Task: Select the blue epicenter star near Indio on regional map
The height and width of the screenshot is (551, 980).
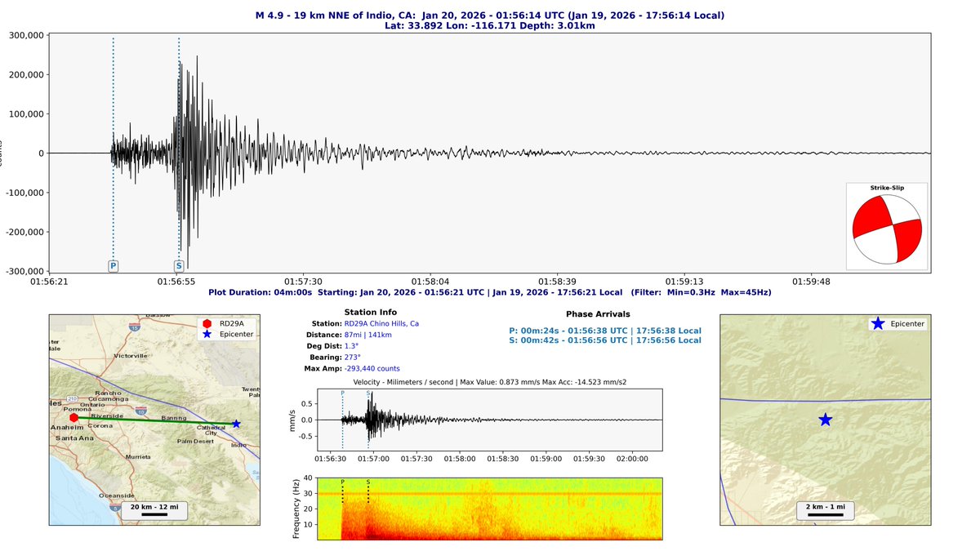Action: [236, 424]
